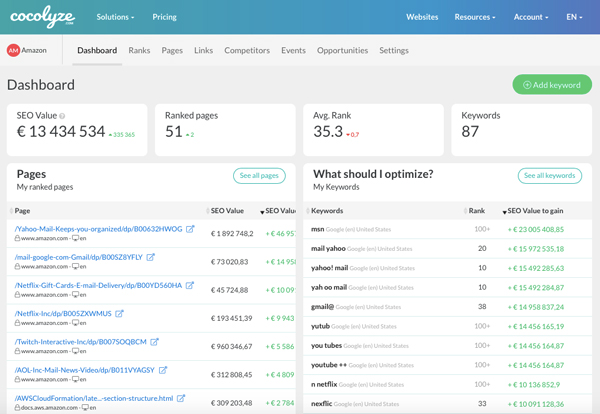Click the Ranked pages value 51
The width and height of the screenshot is (600, 414).
click(x=174, y=132)
